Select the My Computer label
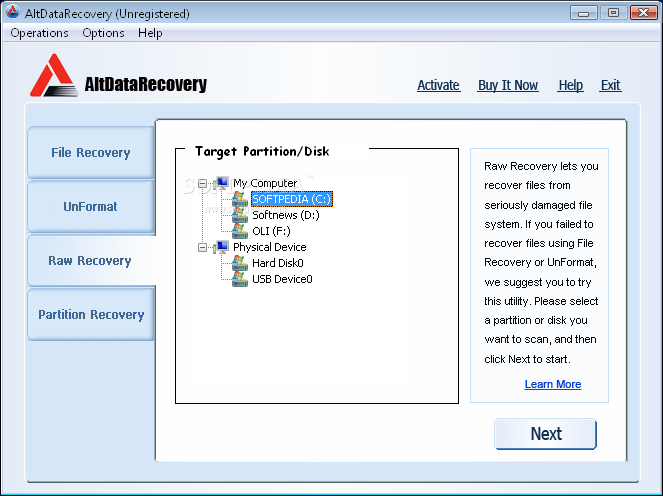The height and width of the screenshot is (496, 663). click(x=265, y=183)
